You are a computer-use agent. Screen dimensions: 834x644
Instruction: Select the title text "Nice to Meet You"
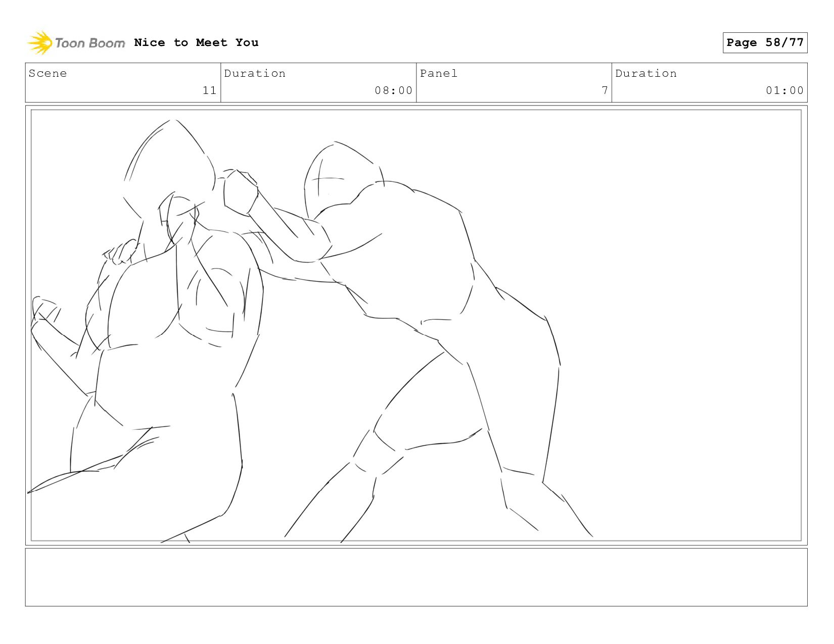click(x=196, y=42)
